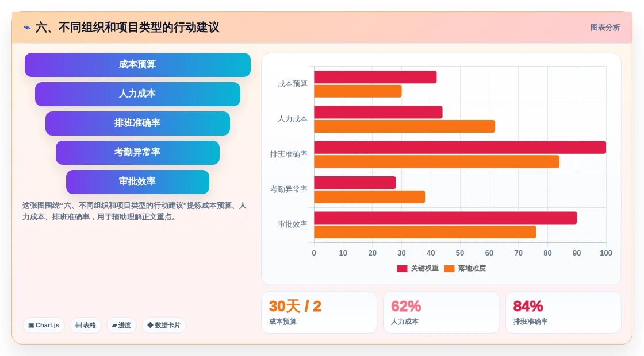Select the 考勤异常率 funnel stage
Viewport: 644px width, 356px height.
tap(137, 153)
